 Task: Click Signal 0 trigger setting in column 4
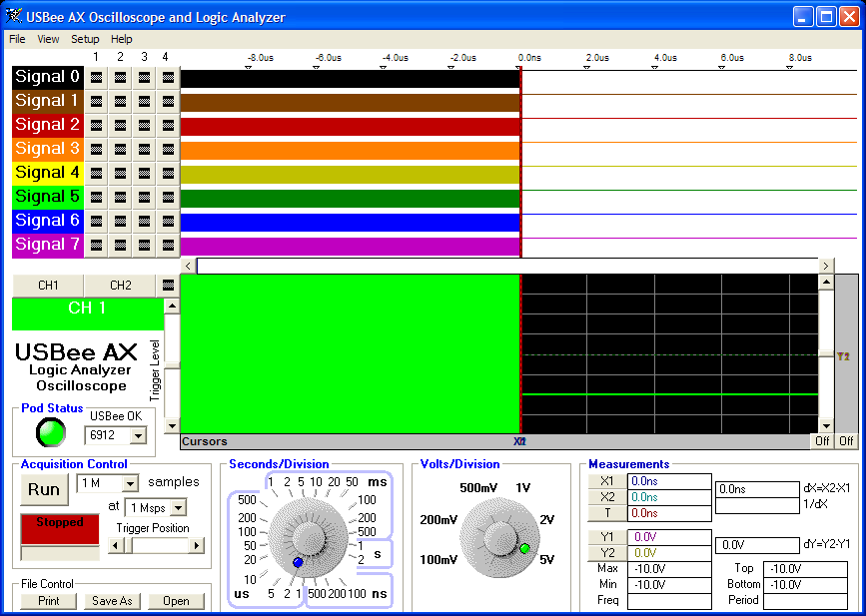[x=168, y=77]
